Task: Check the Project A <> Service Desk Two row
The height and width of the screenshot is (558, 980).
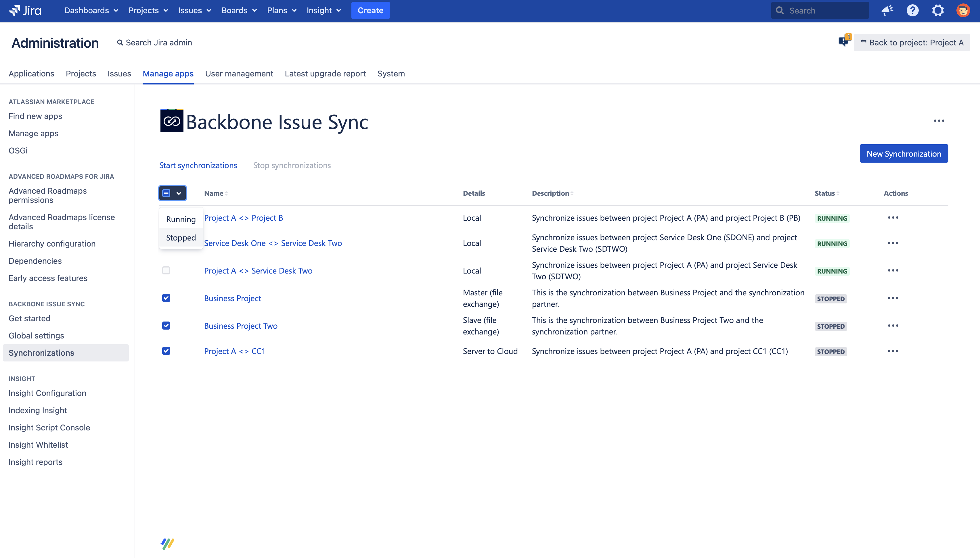Action: [166, 271]
